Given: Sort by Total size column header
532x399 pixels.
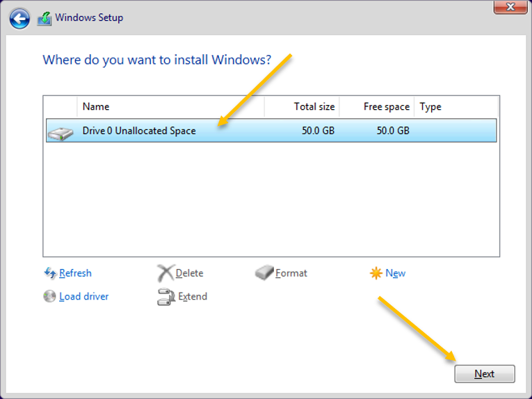Looking at the screenshot, I should pos(302,107).
